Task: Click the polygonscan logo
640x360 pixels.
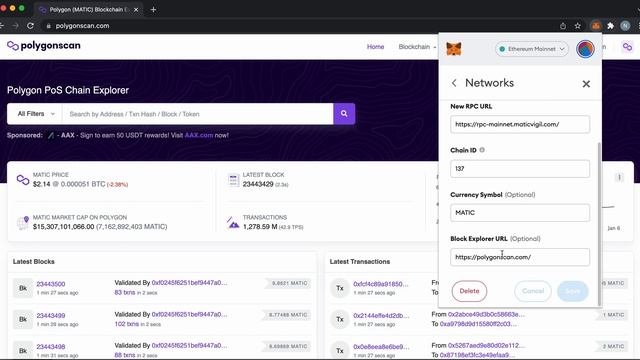Action: point(44,46)
